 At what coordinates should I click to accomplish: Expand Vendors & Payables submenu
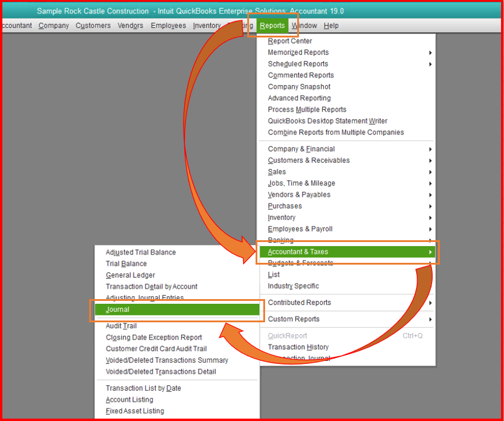[347, 194]
